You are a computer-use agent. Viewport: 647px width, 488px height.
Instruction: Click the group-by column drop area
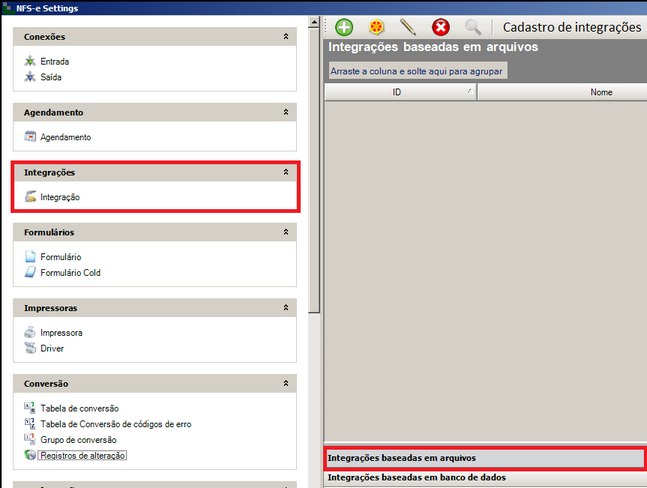point(417,71)
